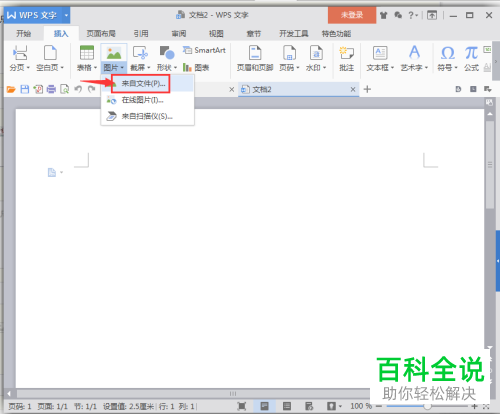Export to PDF icon in quick toolbar
Screen dimensions: 500x414
tap(38, 89)
